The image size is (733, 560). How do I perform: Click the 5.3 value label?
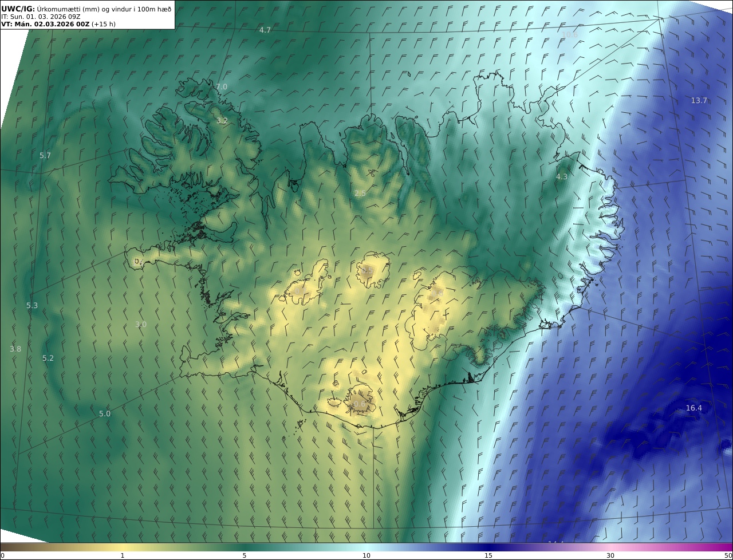click(32, 305)
